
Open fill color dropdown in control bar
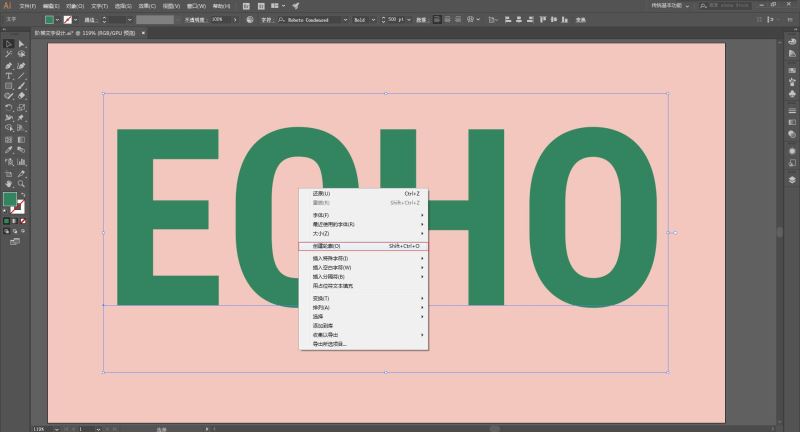(x=57, y=20)
